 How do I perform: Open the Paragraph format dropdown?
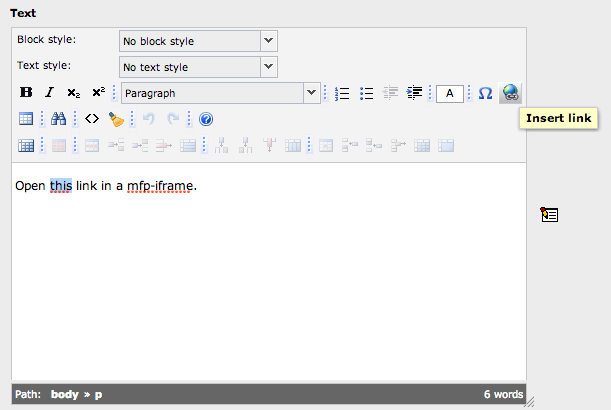[221, 93]
